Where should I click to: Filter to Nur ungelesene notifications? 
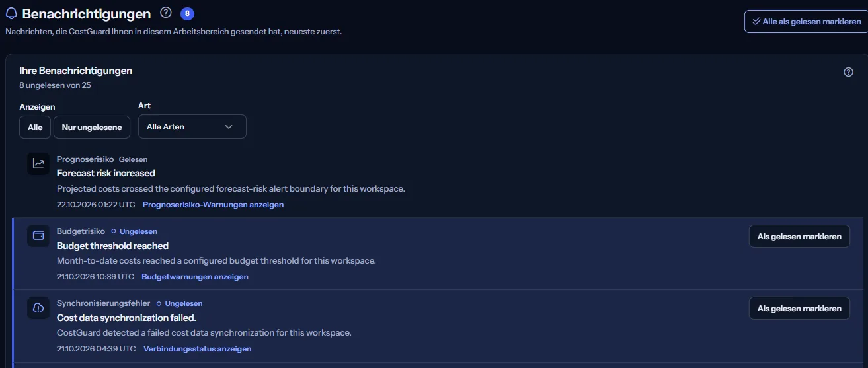92,127
